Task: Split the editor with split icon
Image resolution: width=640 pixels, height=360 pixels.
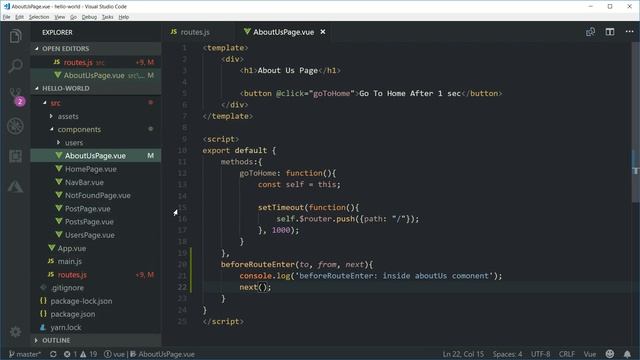Action: coord(610,32)
